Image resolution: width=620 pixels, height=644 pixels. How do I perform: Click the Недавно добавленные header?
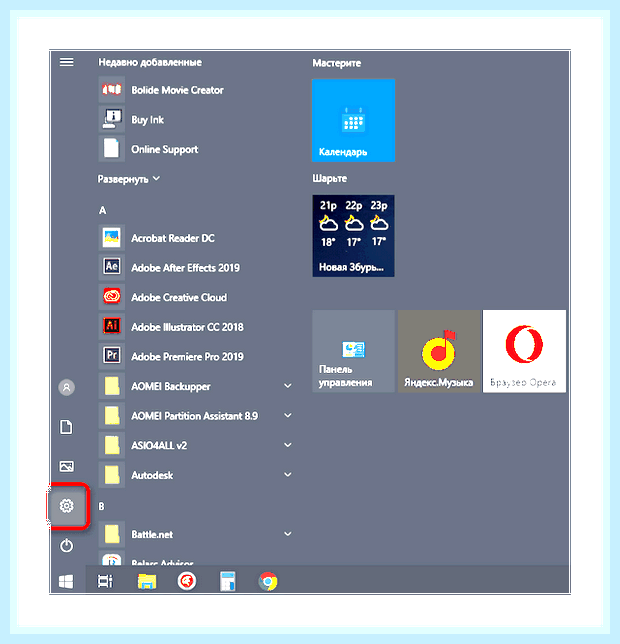(x=150, y=62)
